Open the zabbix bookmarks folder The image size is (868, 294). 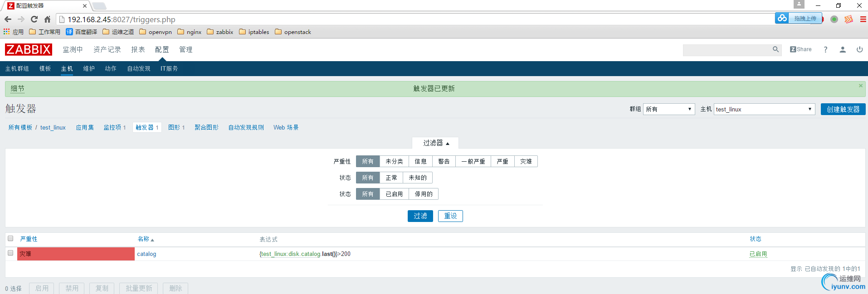point(220,32)
